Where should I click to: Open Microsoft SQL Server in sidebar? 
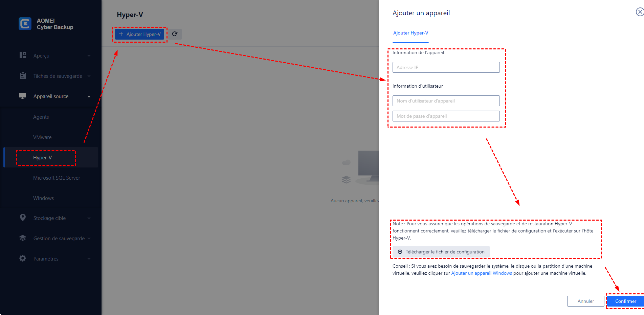[57, 178]
